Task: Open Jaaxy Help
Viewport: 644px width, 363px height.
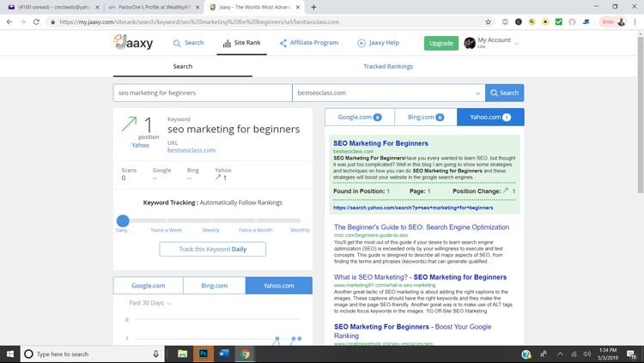Action: click(378, 43)
